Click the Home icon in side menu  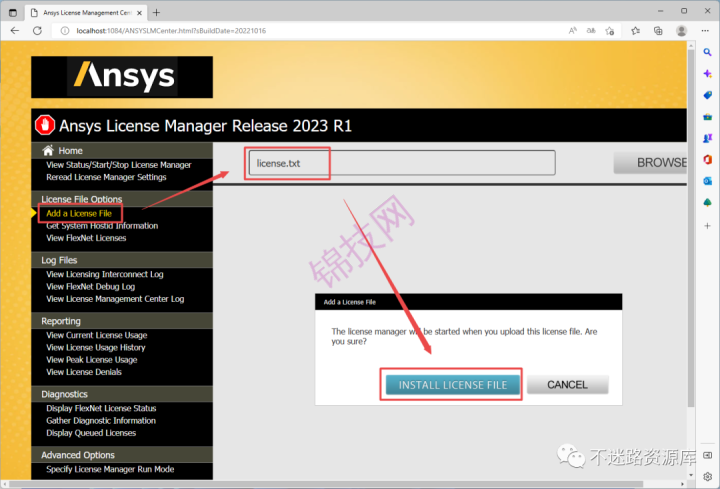coord(48,150)
